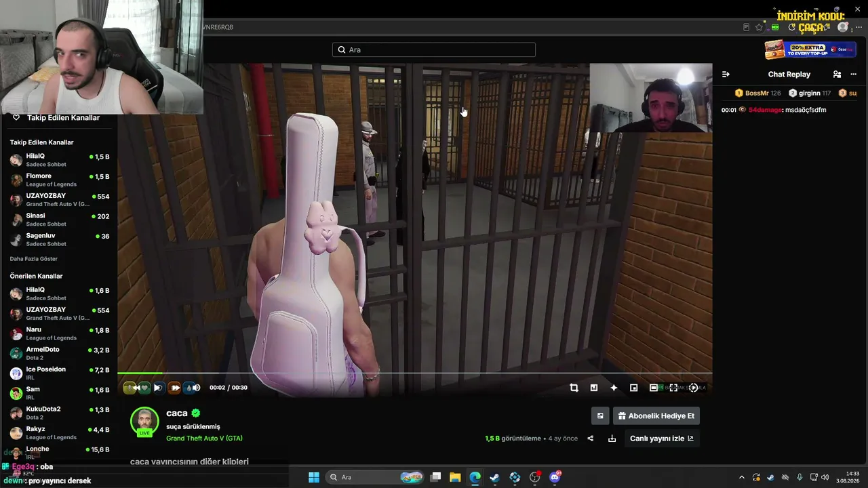This screenshot has height=488, width=868.
Task: Open Sinasi channel in followed list
Action: 59,220
